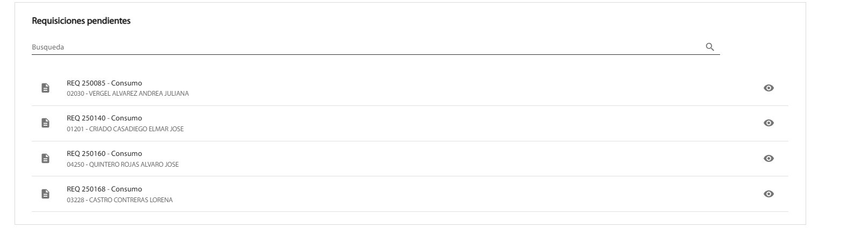Select the REQ 250160 - Consumo title
Image resolution: width=868 pixels, height=235 pixels.
click(x=104, y=154)
